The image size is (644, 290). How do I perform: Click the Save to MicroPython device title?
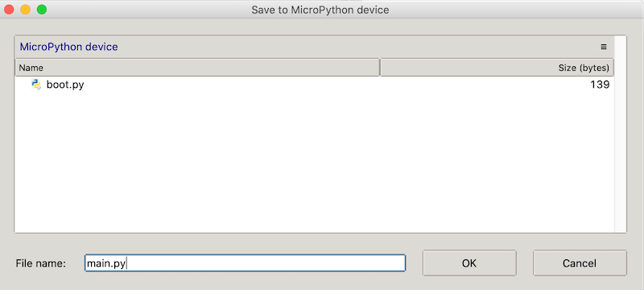click(x=320, y=10)
